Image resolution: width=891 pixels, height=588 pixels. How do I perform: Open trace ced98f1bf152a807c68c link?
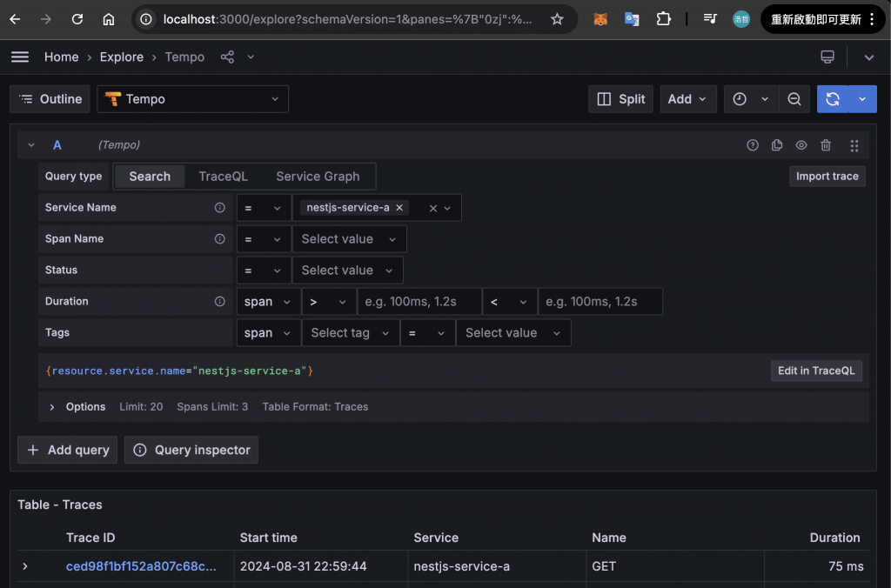(x=141, y=566)
